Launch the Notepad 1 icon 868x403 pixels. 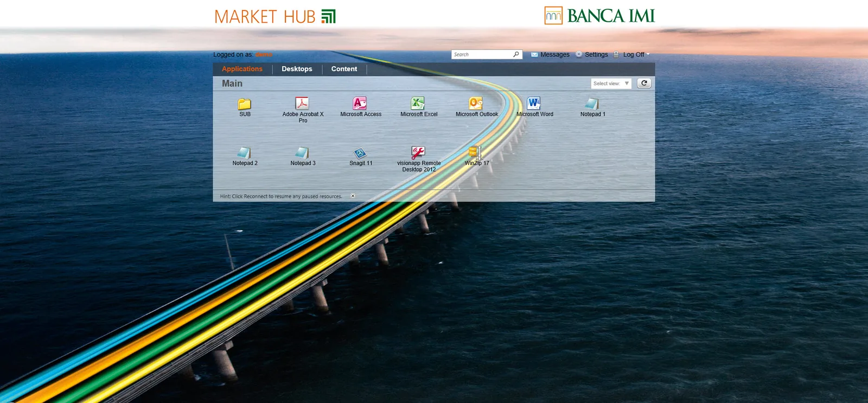592,104
